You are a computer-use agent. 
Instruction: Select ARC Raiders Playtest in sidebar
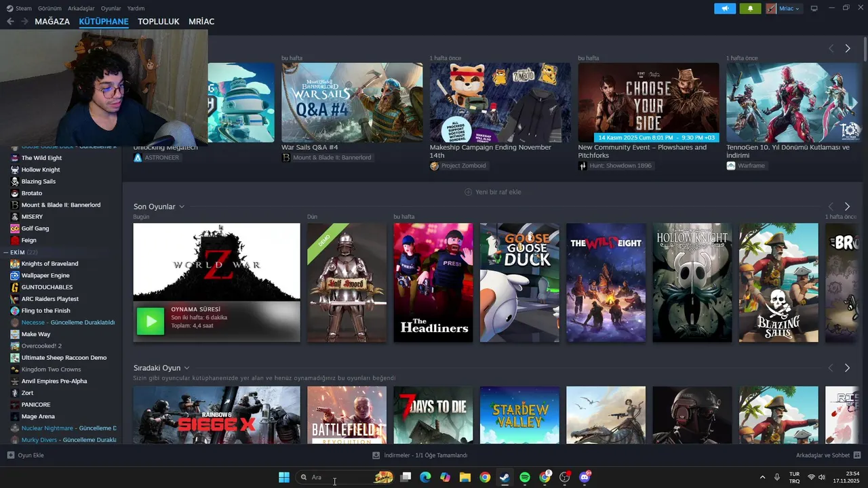tap(50, 299)
